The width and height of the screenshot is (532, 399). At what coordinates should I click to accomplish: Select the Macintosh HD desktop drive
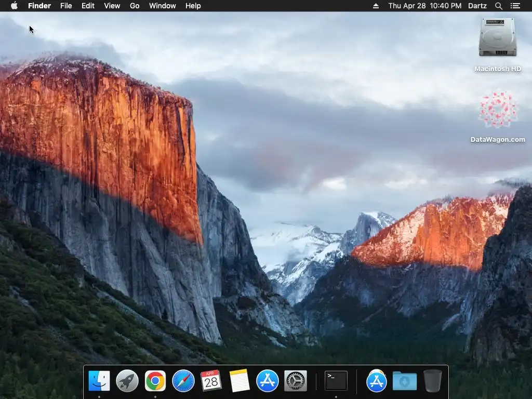[497, 45]
